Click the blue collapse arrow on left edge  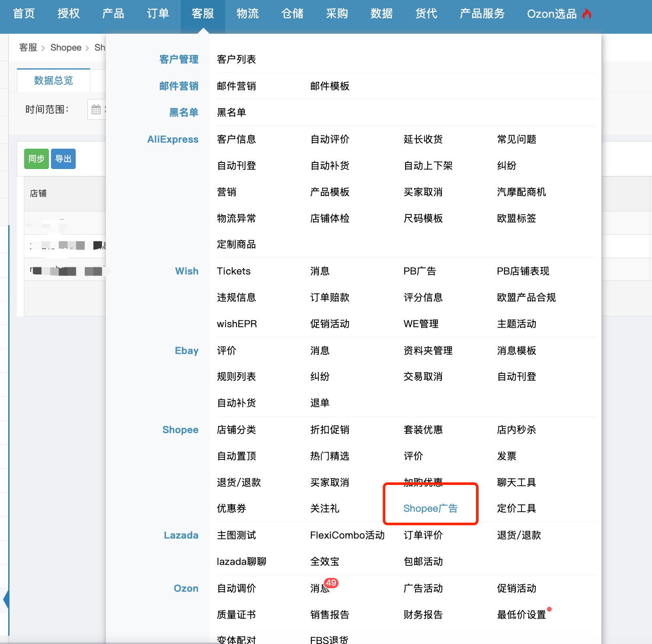click(x=6, y=600)
